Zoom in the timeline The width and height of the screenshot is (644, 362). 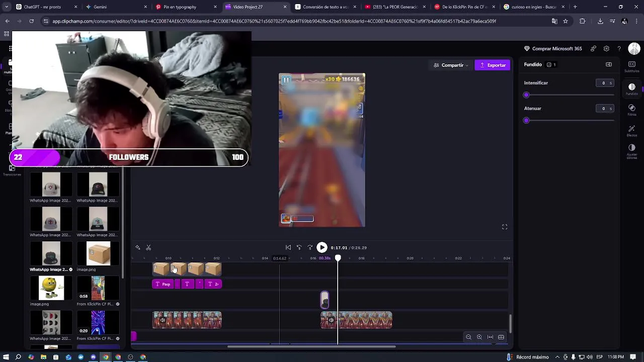coord(479,337)
